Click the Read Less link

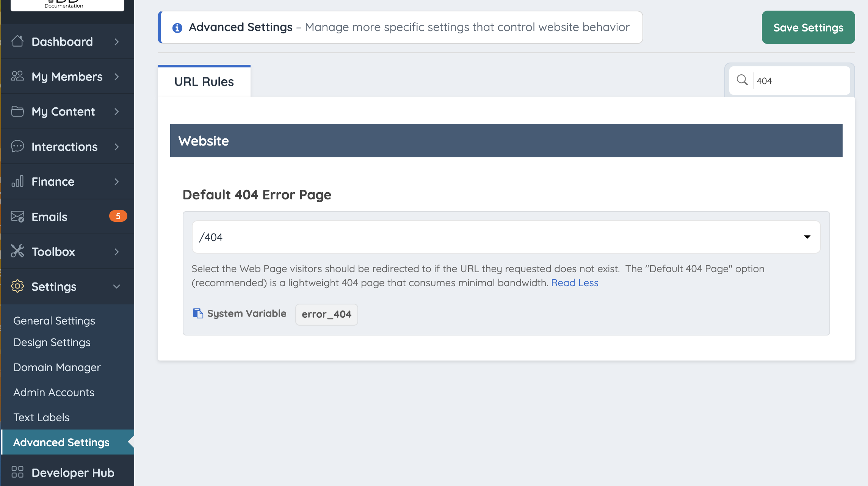click(574, 283)
